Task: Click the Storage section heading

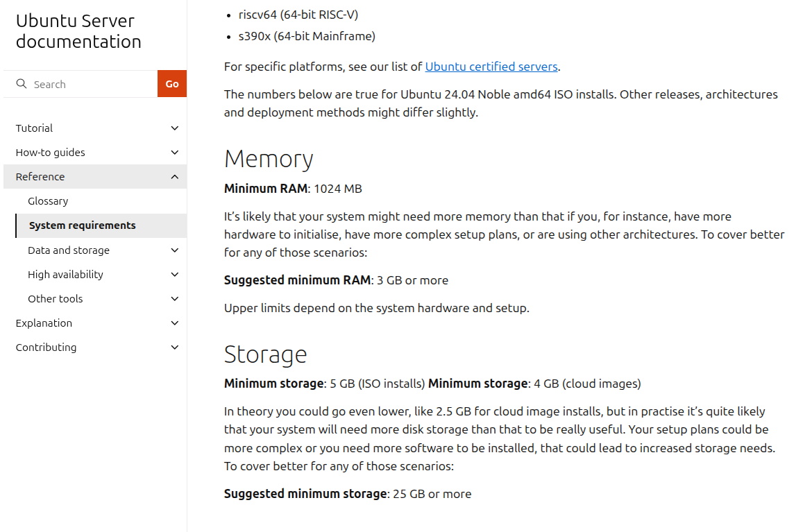Action: pyautogui.click(x=265, y=354)
